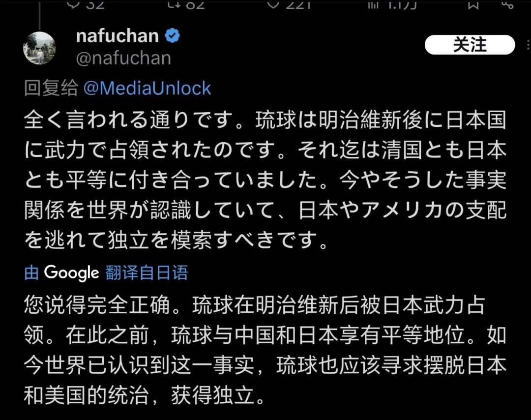Image resolution: width=531 pixels, height=420 pixels.
Task: Click the Google logo in translation credit
Action: (x=71, y=272)
